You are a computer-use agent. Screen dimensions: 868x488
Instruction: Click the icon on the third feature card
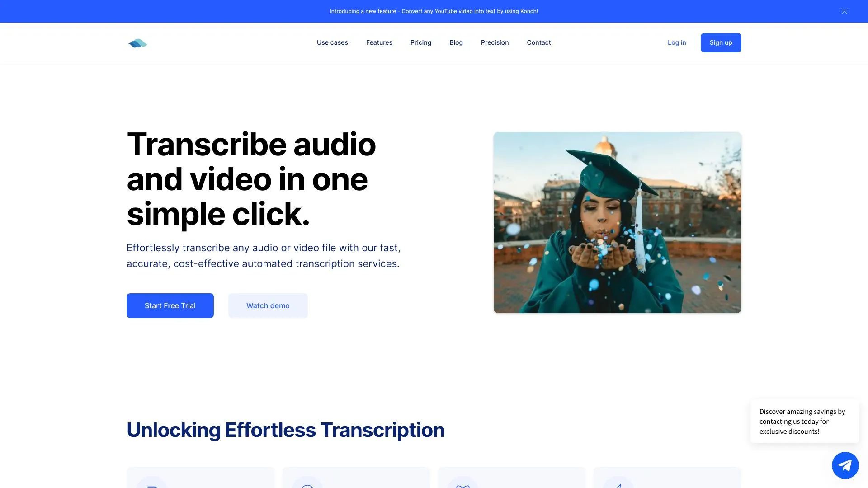(463, 486)
